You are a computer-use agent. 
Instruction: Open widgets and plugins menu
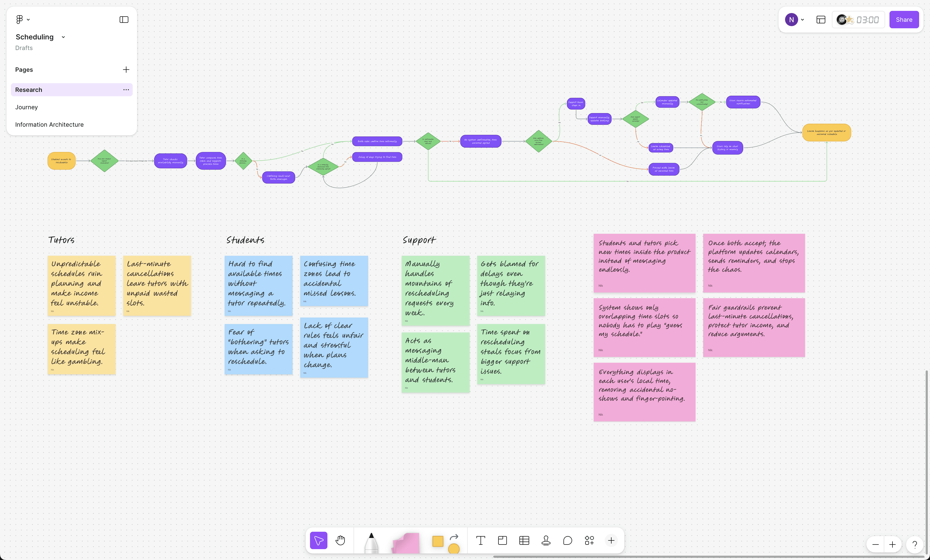click(589, 540)
